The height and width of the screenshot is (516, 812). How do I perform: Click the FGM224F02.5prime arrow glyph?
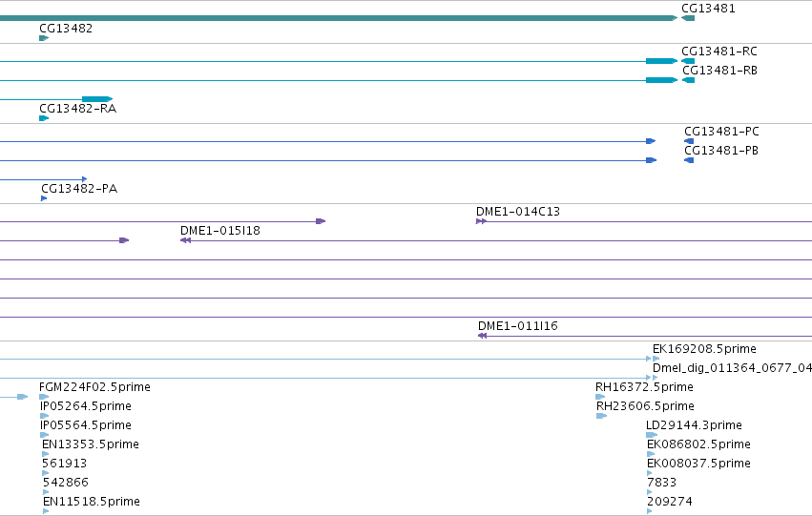tap(44, 397)
